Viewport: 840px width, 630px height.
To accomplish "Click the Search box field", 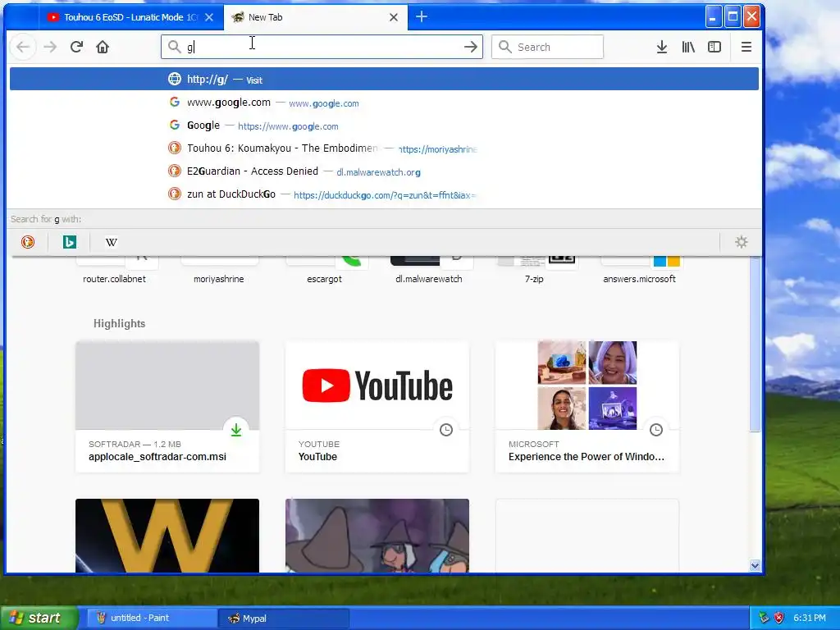I will (547, 47).
